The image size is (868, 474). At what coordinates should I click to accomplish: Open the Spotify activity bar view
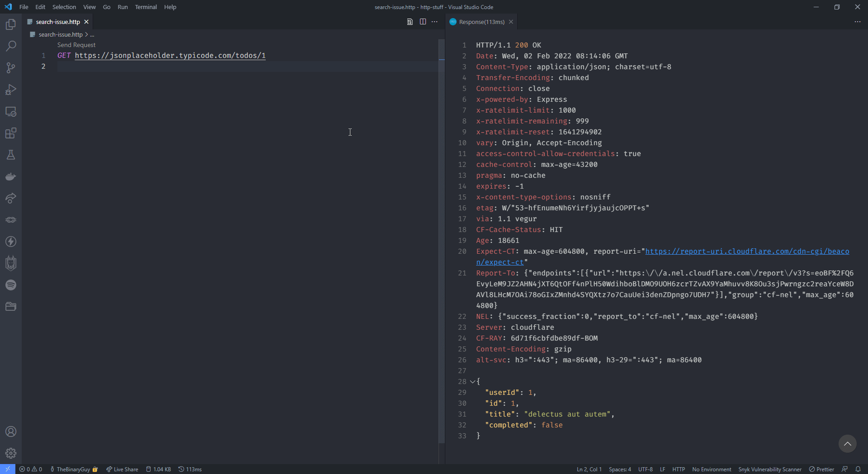(11, 285)
